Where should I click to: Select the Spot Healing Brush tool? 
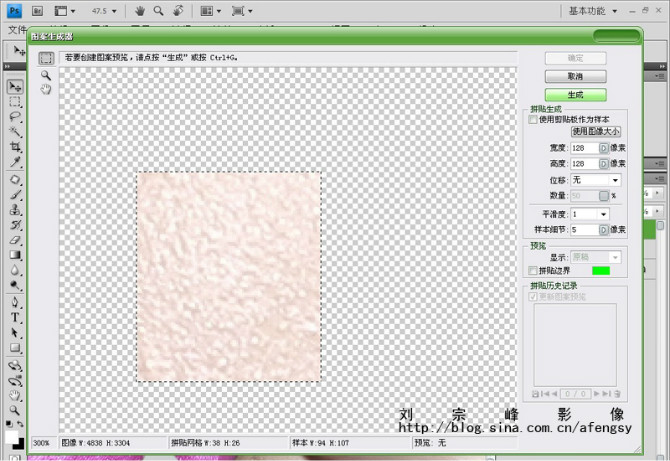pos(15,179)
